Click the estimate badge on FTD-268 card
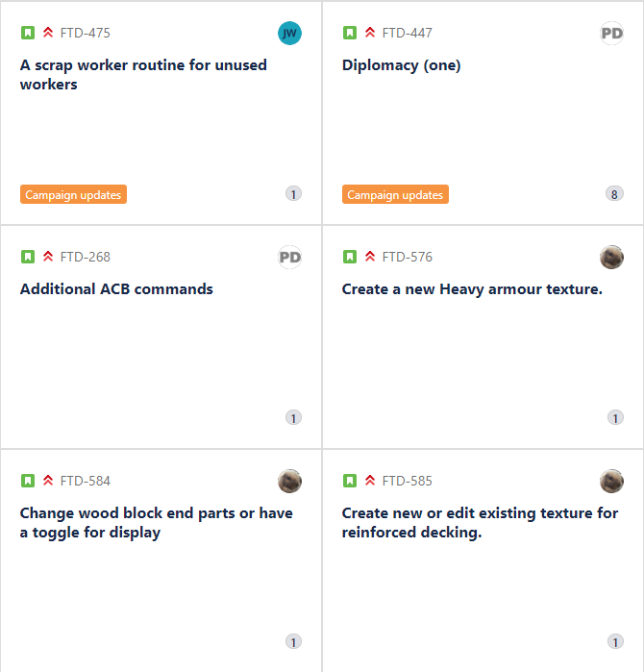 click(293, 418)
